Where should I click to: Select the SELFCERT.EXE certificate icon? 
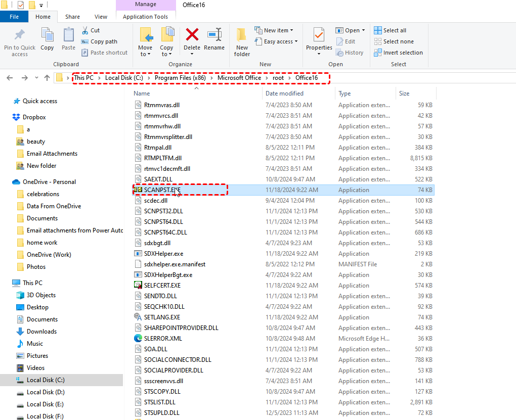138,285
